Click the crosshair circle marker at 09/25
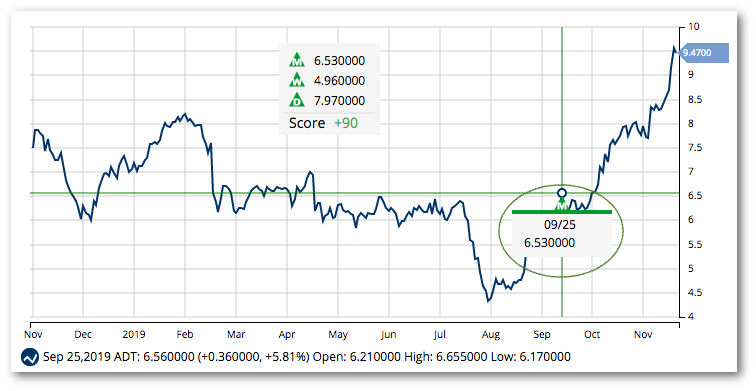 [x=562, y=194]
